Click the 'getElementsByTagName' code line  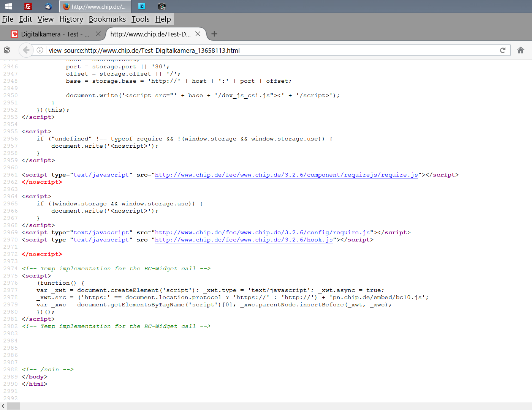[x=214, y=304]
